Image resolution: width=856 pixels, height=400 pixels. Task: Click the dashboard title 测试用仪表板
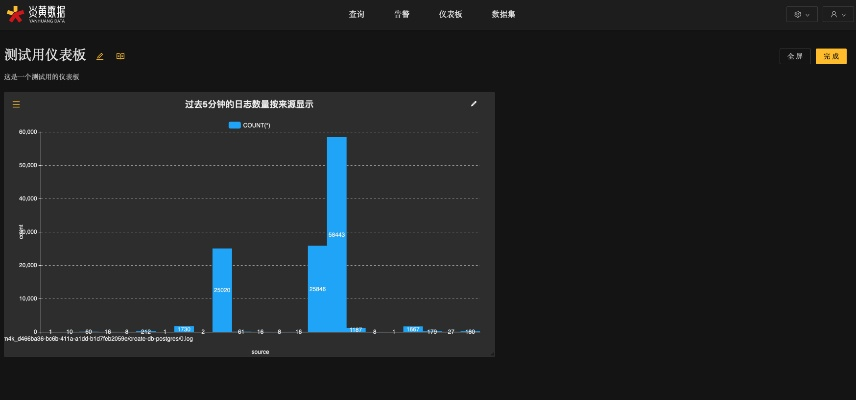tap(45, 55)
